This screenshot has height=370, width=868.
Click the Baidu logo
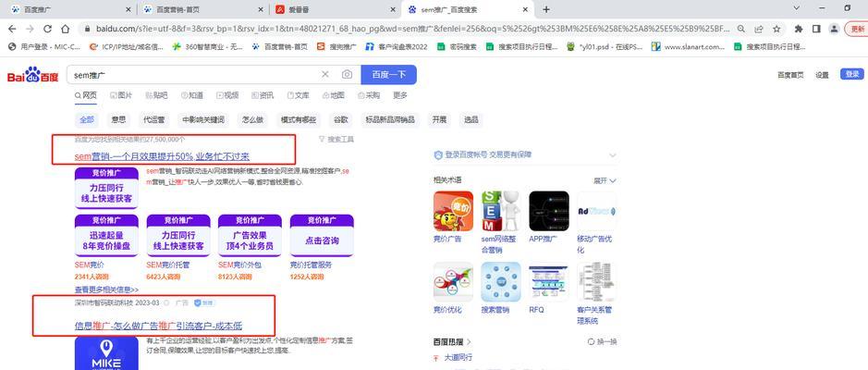click(32, 75)
